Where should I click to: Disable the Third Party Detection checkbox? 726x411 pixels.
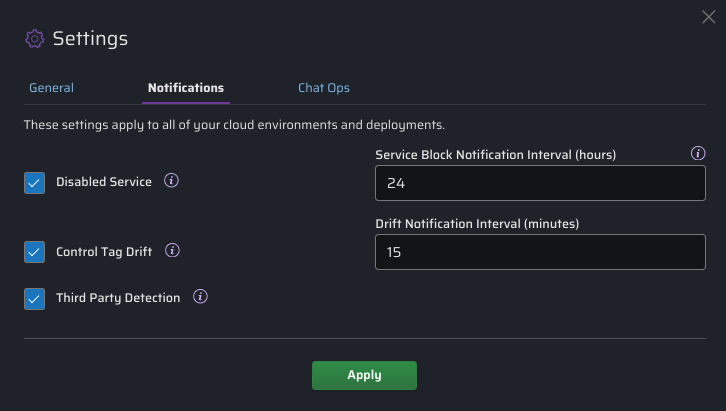point(35,298)
